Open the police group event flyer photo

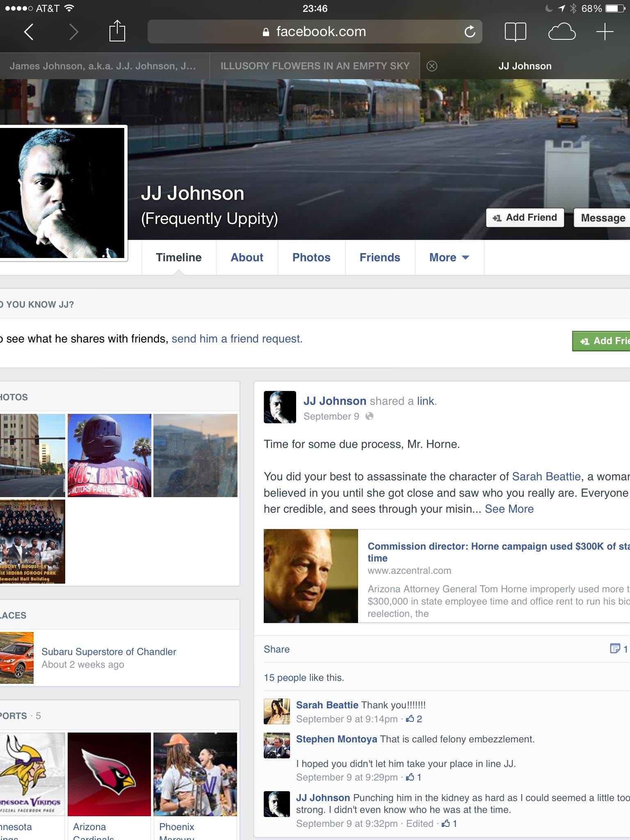[32, 541]
